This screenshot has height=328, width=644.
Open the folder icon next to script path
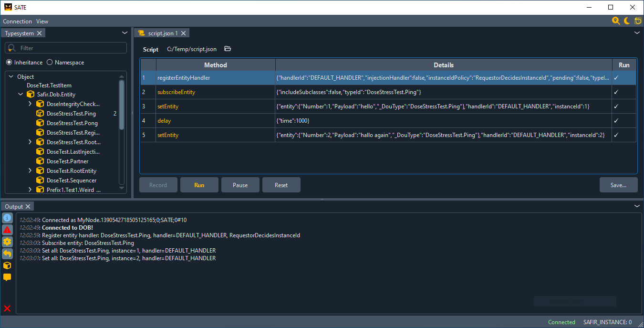[x=227, y=48]
